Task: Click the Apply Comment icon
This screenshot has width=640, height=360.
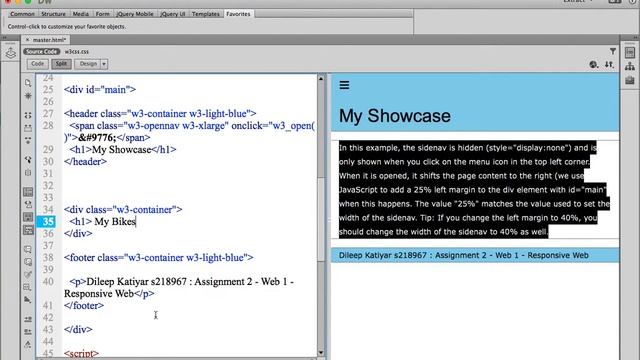Action: pyautogui.click(x=28, y=249)
